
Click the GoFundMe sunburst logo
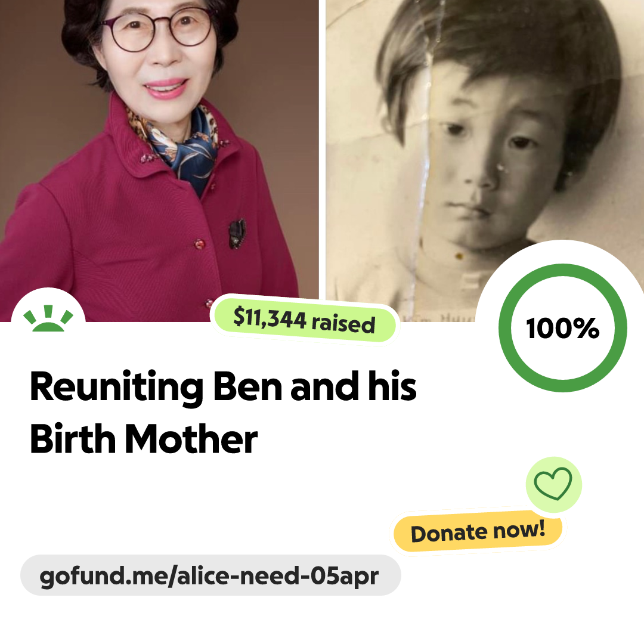(x=48, y=318)
